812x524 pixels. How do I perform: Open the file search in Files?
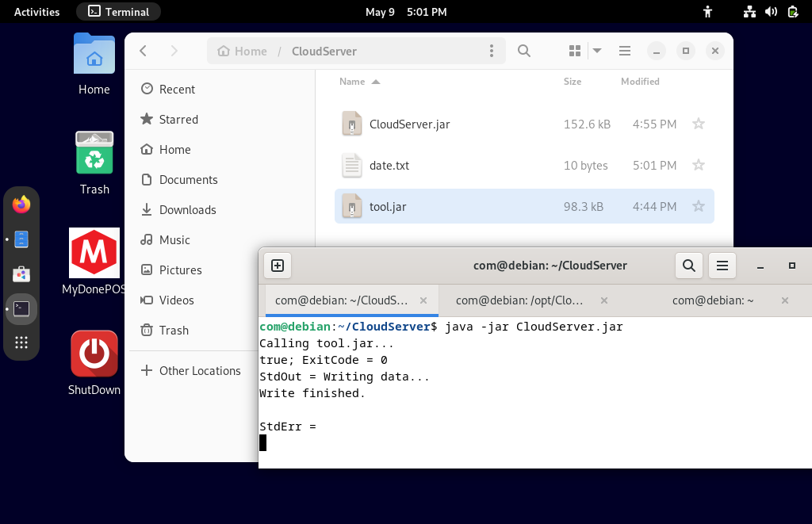coord(523,50)
